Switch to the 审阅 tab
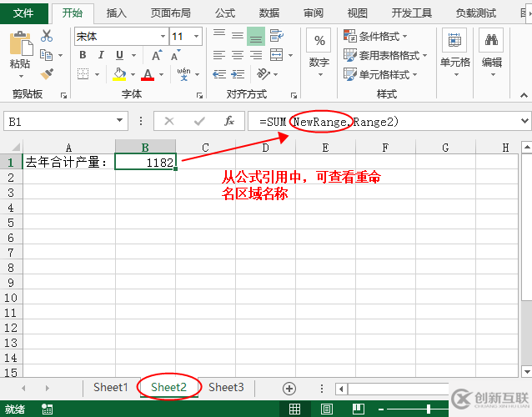532x417 pixels. [314, 13]
